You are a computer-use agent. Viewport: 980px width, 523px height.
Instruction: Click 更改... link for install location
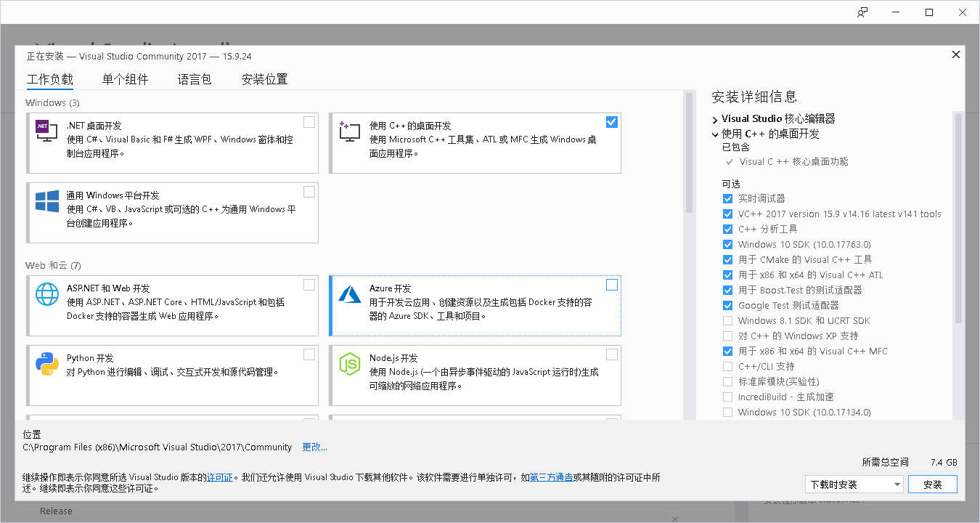[315, 447]
